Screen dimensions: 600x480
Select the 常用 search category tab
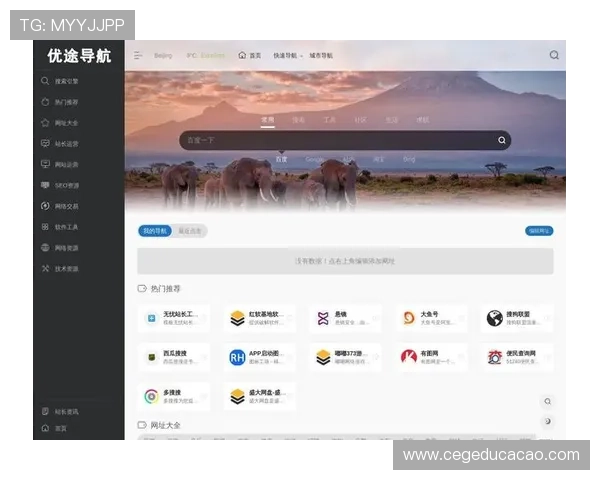click(x=268, y=119)
